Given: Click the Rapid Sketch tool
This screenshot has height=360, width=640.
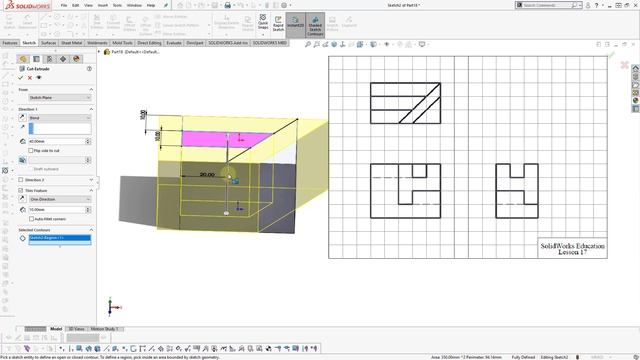Looking at the screenshot, I should tap(278, 24).
